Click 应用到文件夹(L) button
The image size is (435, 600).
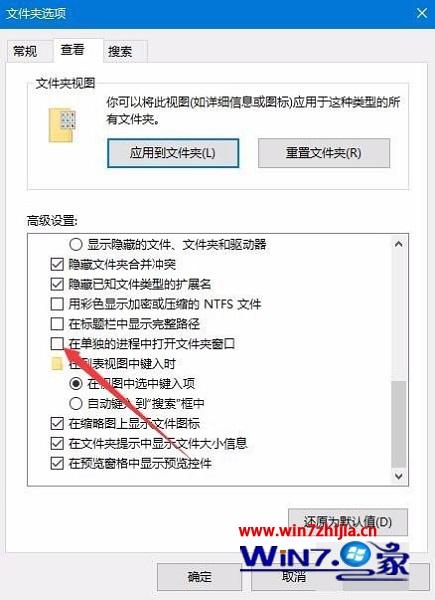[x=173, y=153]
